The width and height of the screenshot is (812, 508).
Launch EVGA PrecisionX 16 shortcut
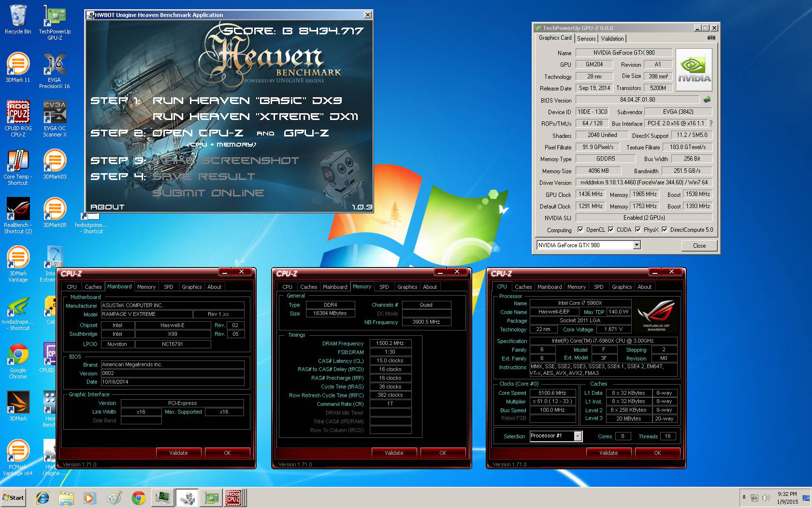click(54, 71)
